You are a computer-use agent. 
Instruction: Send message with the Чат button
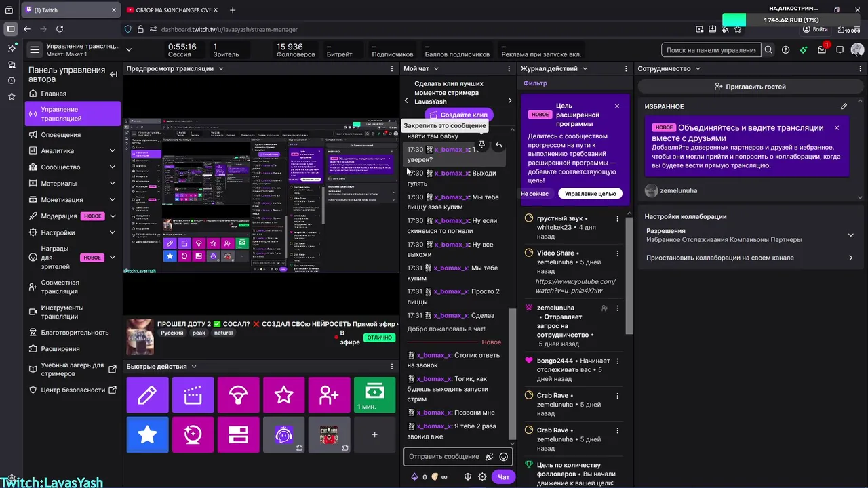(x=503, y=477)
